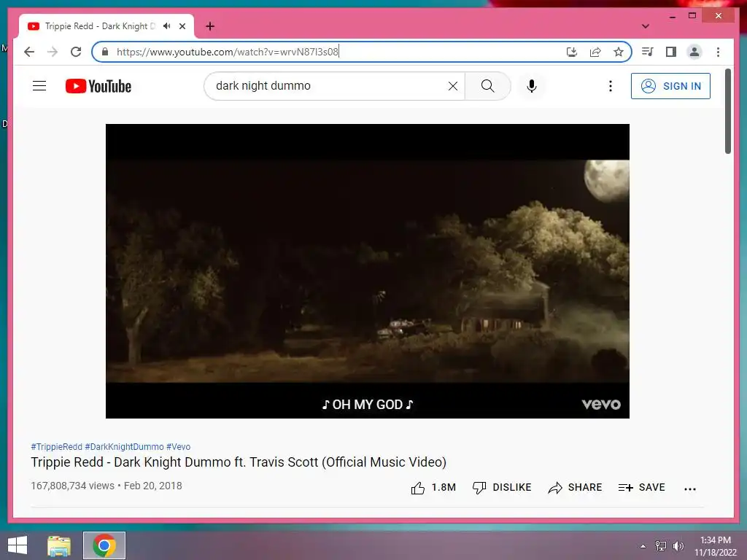Save the video to a playlist
Image resolution: width=747 pixels, height=560 pixels.
pyautogui.click(x=641, y=488)
